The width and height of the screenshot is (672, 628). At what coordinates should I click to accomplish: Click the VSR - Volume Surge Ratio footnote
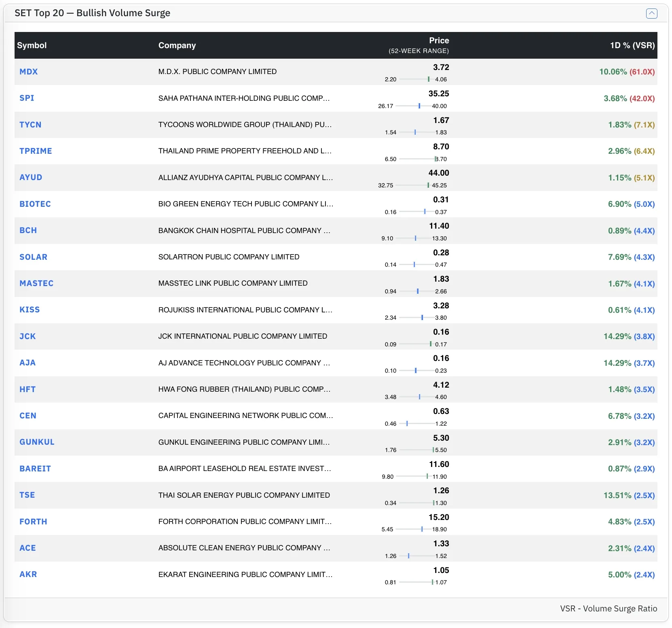coord(609,609)
